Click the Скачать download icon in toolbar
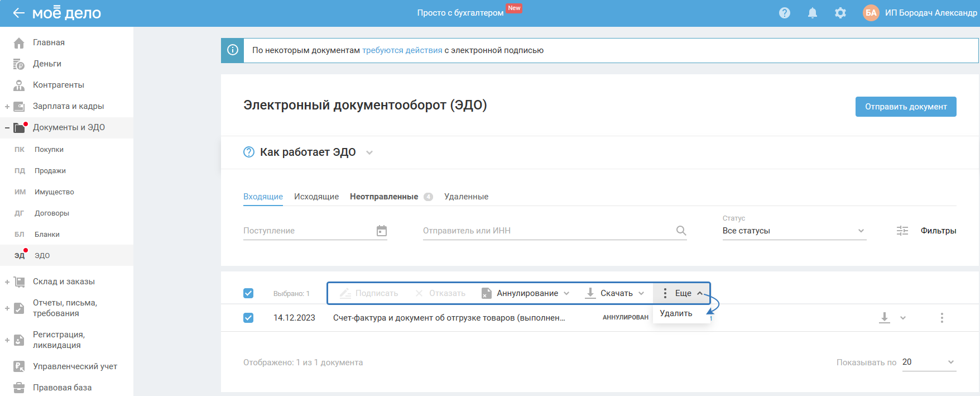The height and width of the screenshot is (396, 980). [590, 293]
